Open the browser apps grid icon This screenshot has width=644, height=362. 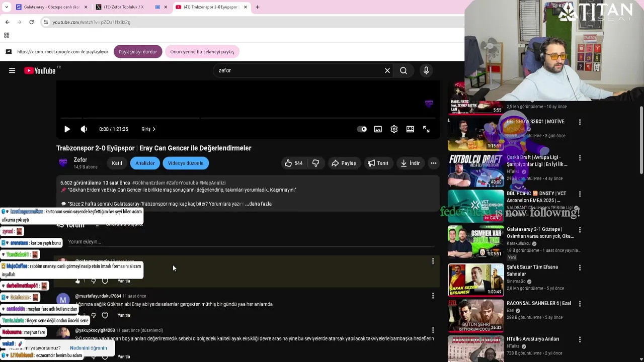[7, 35]
